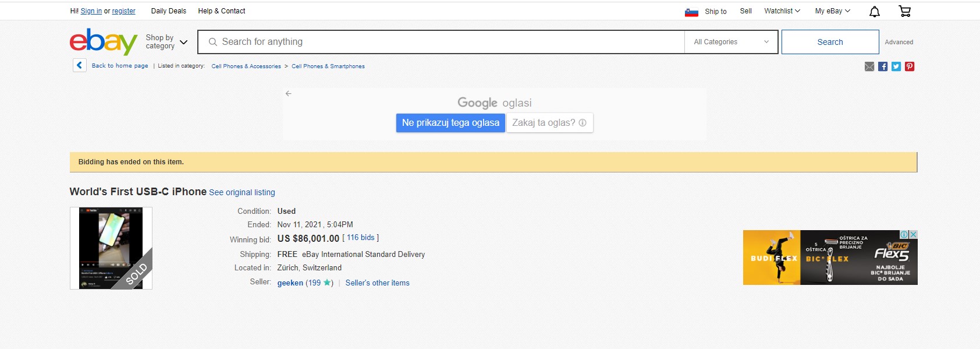The height and width of the screenshot is (349, 980).
Task: Share listing on Twitter icon
Action: pyautogui.click(x=896, y=66)
